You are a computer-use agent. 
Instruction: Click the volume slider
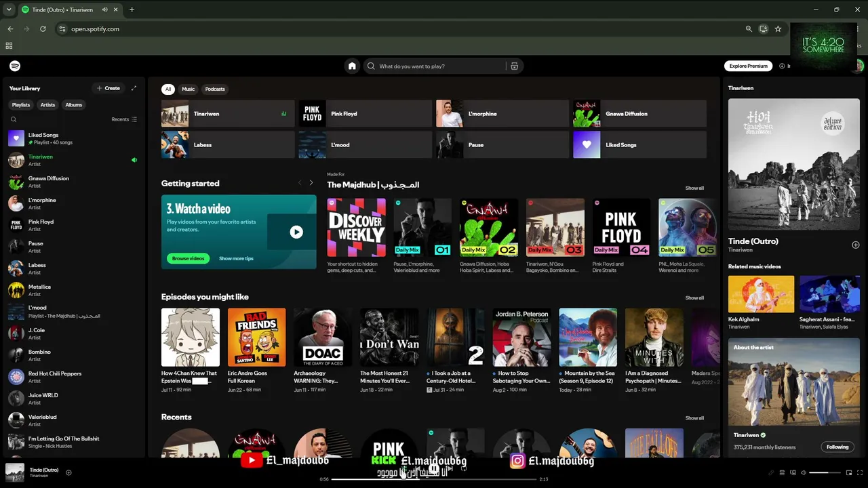tap(824, 472)
